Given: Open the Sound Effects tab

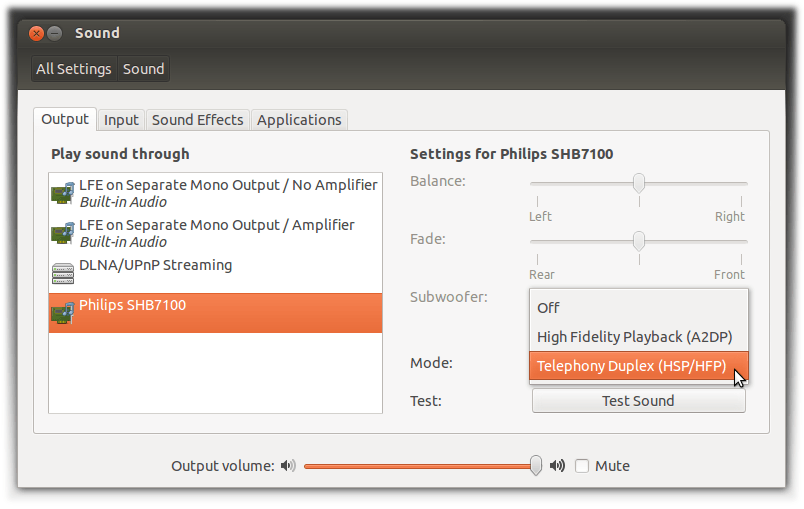Looking at the screenshot, I should 197,120.
